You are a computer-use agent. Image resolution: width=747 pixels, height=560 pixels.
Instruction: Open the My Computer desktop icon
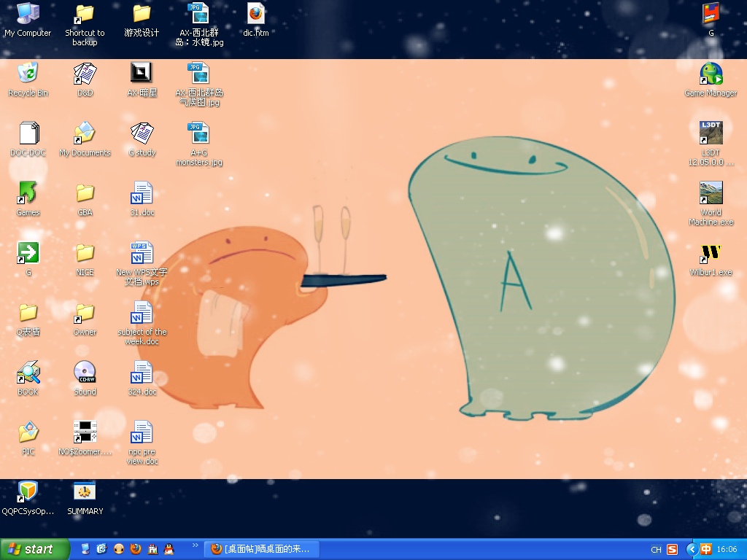28,20
